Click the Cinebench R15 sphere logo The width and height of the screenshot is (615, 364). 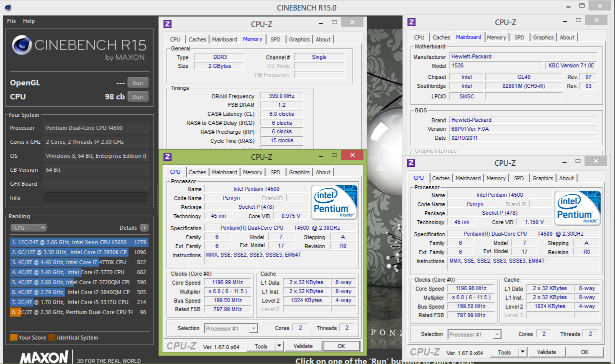click(22, 46)
